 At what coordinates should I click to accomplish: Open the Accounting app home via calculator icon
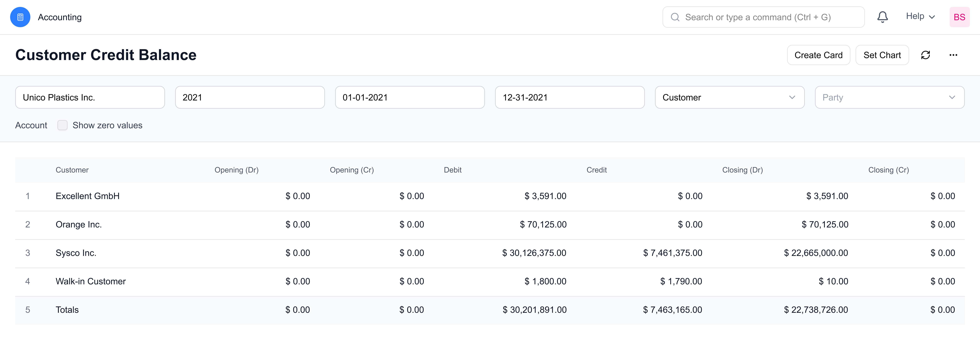[20, 17]
